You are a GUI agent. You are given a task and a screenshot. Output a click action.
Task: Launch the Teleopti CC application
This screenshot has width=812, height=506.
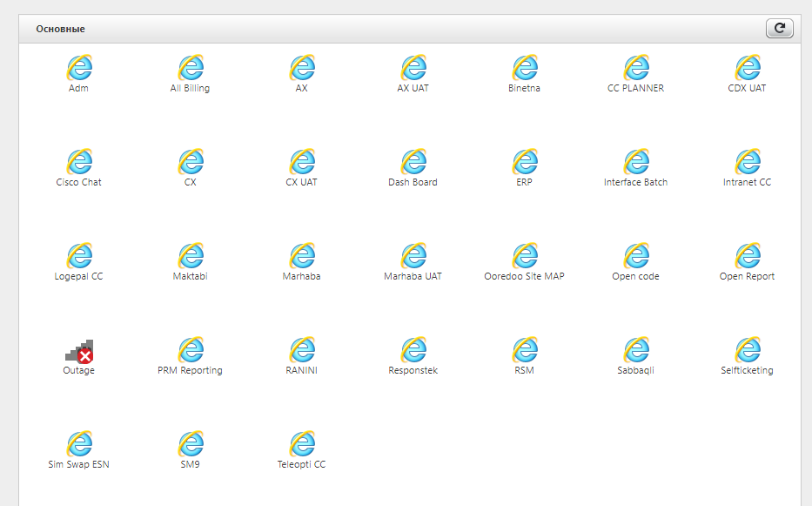tap(302, 444)
